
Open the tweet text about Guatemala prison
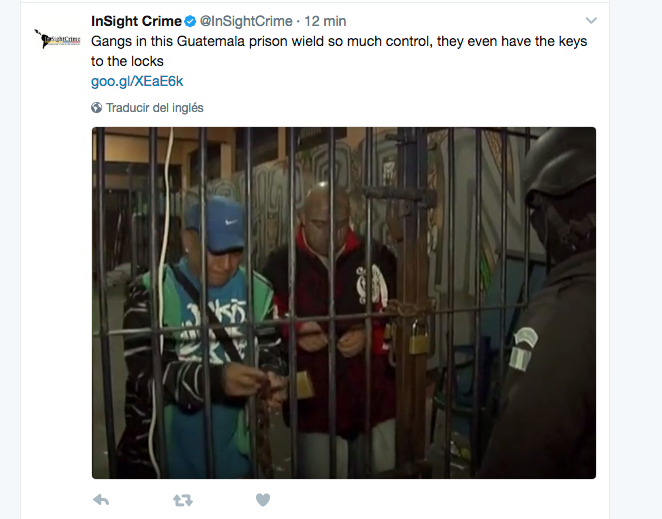(339, 51)
